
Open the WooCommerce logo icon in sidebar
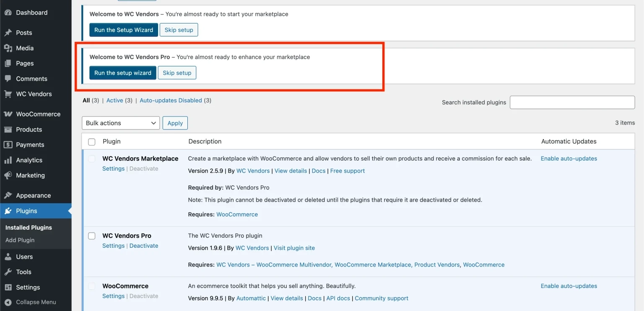pyautogui.click(x=8, y=114)
